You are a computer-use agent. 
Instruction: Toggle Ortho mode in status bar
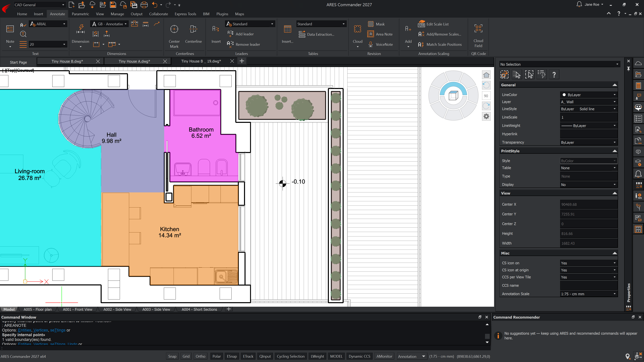coord(200,356)
